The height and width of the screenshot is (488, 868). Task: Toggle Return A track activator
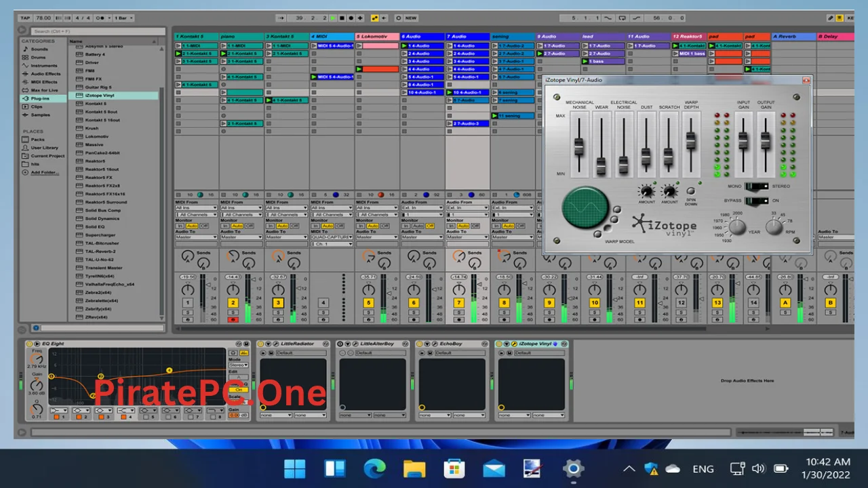[x=785, y=303]
